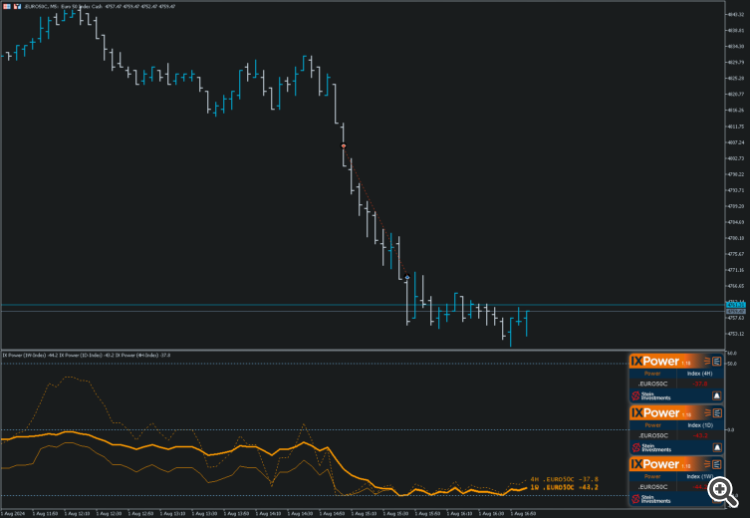Click the -43.2 value in 1D panel
The image size is (750, 518).
pos(700,435)
